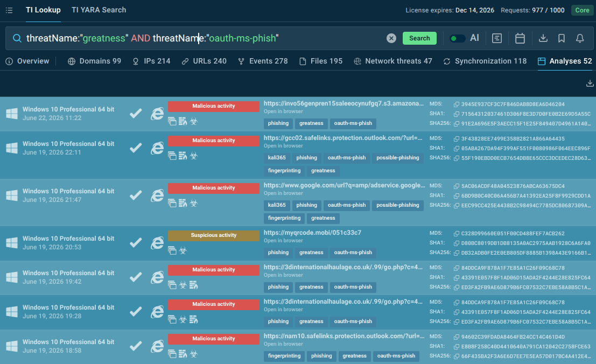The height and width of the screenshot is (364, 596).
Task: Open the Files 195 tab
Action: (321, 61)
